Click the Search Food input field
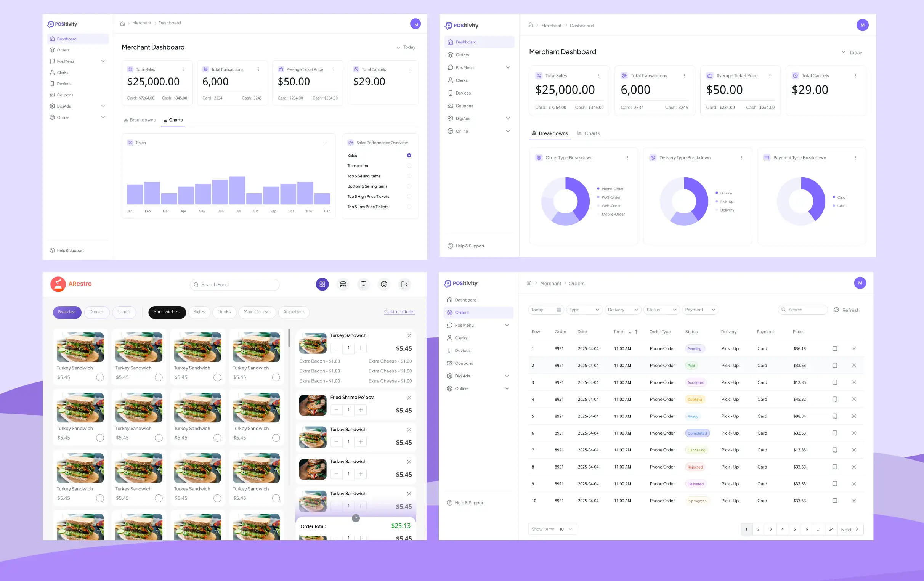Screen dimensions: 924x581 pos(234,285)
